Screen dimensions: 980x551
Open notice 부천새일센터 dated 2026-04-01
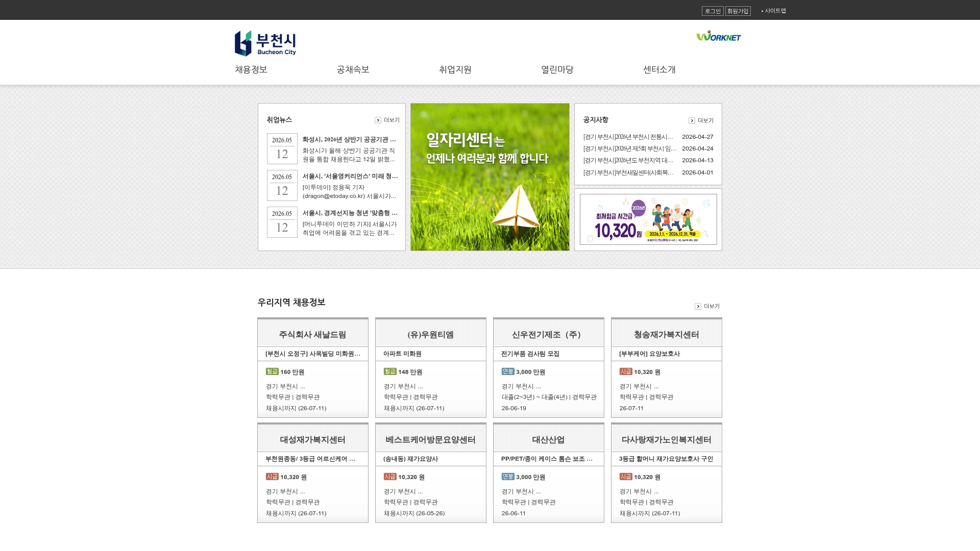[628, 172]
